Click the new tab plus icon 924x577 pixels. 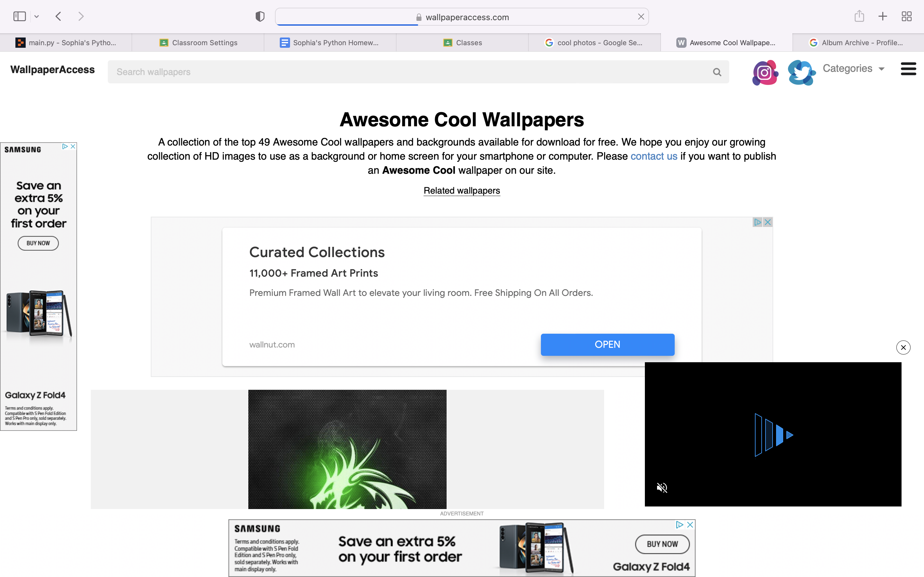click(x=883, y=16)
